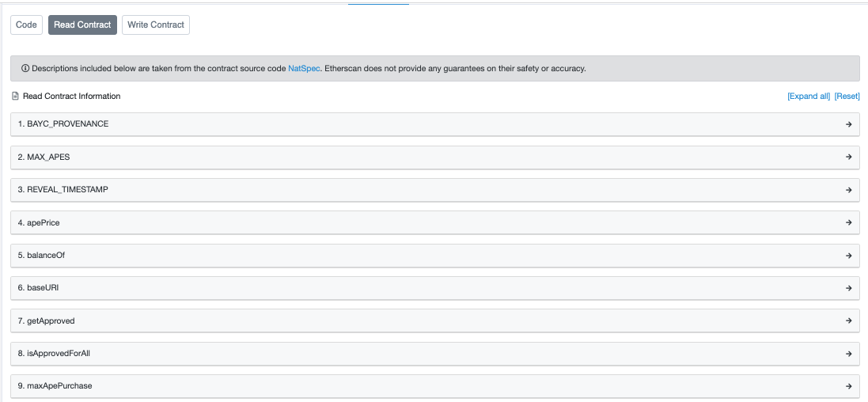Viewport: 868px width, 402px height.
Task: Click the document icon beside Read Contract Information
Action: coord(16,97)
